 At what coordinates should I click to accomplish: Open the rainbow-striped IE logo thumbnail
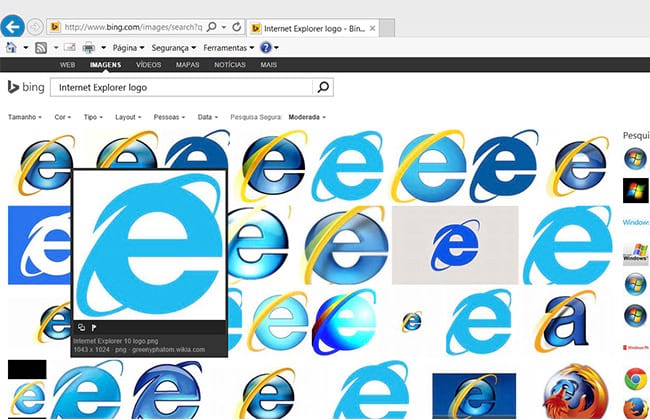[x=344, y=322]
